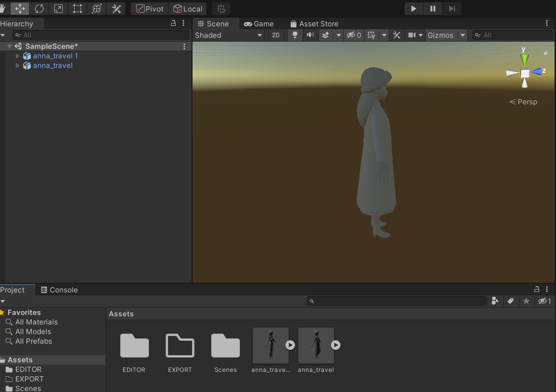Expand the second anna_travel asset arrow
Viewport: 556px width, 392px height.
point(335,345)
